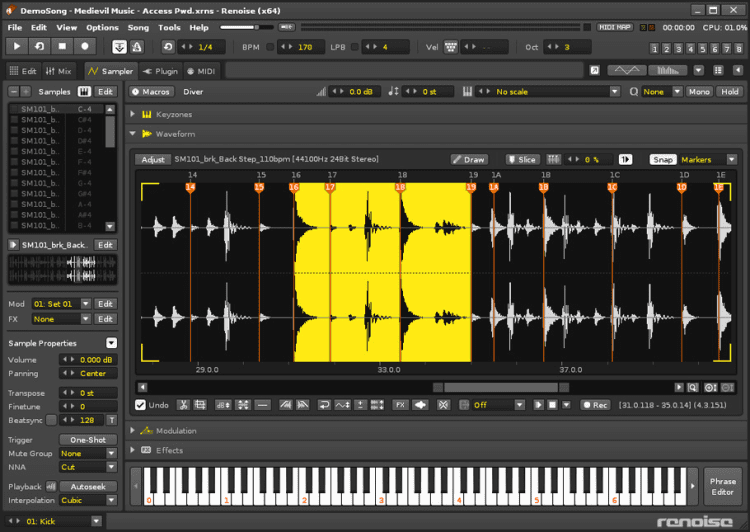Click the maximize volume icon in waveform toolbar
This screenshot has width=750, height=532.
(243, 405)
